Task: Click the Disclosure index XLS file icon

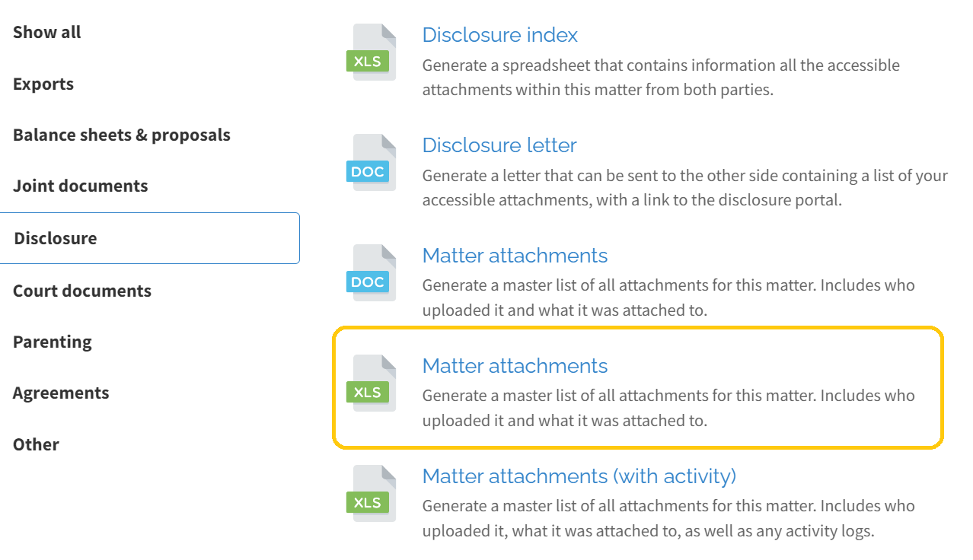Action: click(371, 52)
